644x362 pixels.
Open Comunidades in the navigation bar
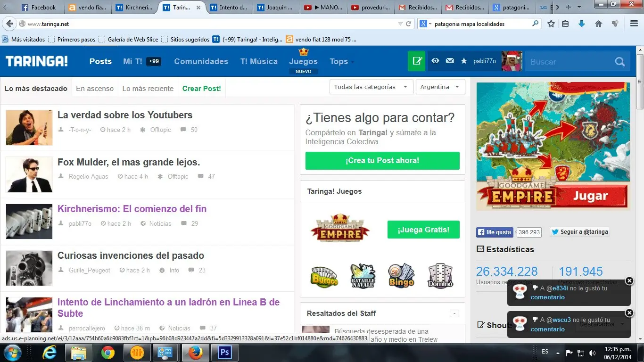tap(201, 61)
